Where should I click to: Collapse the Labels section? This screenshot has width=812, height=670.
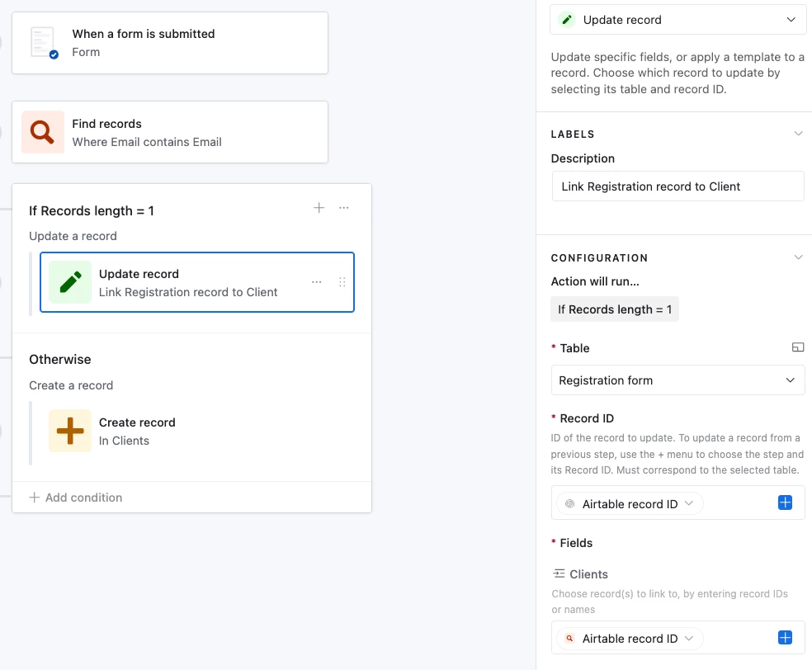tap(797, 134)
